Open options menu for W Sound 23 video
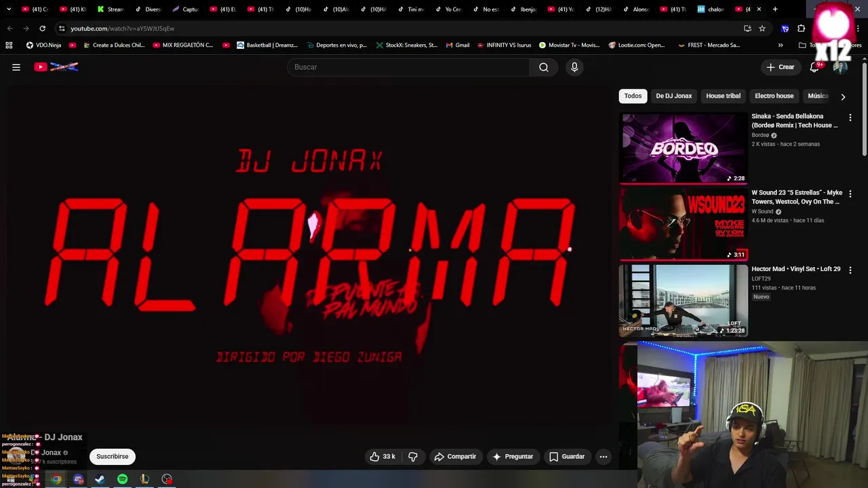Screen dimensions: 868x488 850,194
